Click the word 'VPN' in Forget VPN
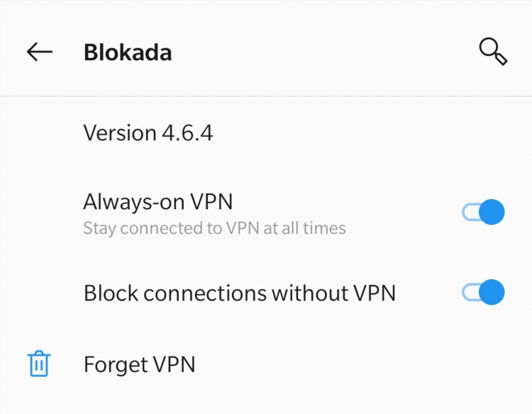The width and height of the screenshot is (532, 414). coord(174,364)
